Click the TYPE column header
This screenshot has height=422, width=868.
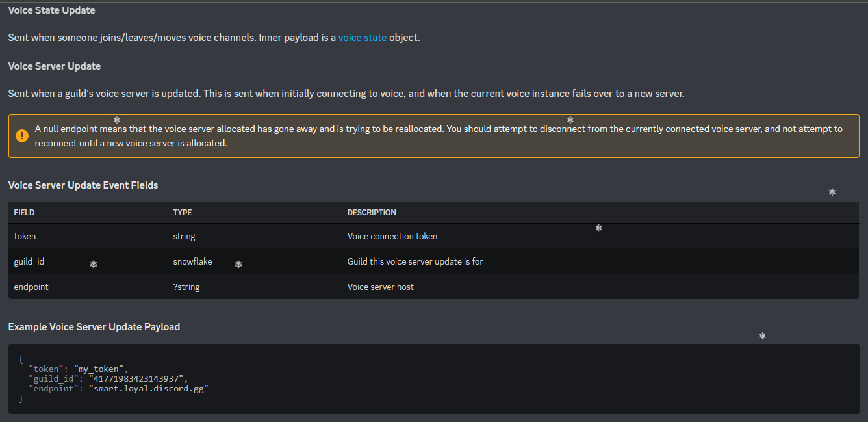click(x=183, y=213)
